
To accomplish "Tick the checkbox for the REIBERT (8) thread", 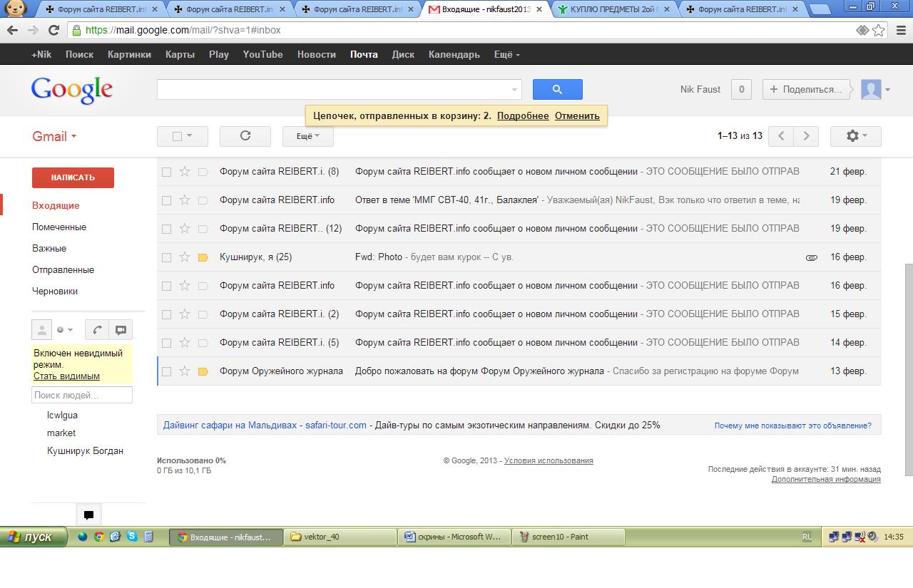I will (x=166, y=172).
